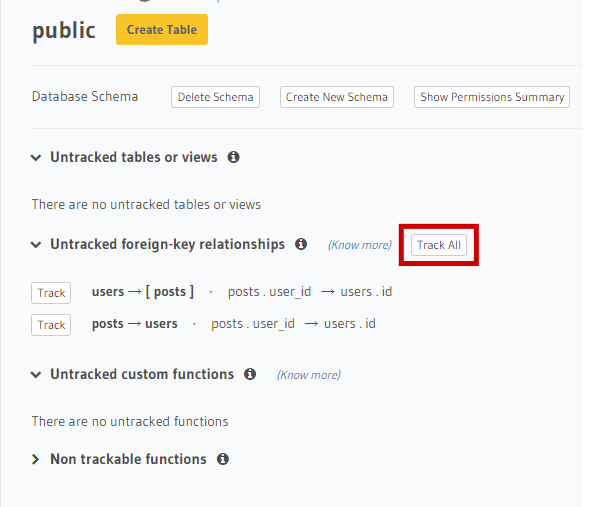592x507 pixels.
Task: Expand the Non trackable functions section
Action: tap(35, 459)
